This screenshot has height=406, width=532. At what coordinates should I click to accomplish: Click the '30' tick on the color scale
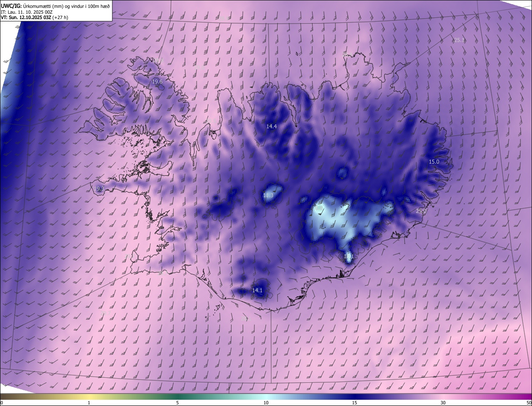click(443, 403)
